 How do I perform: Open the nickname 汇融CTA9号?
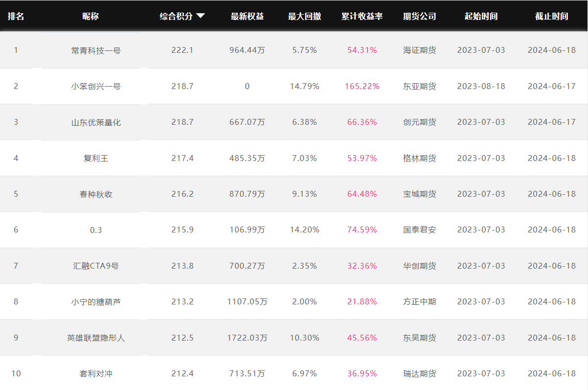click(x=96, y=266)
